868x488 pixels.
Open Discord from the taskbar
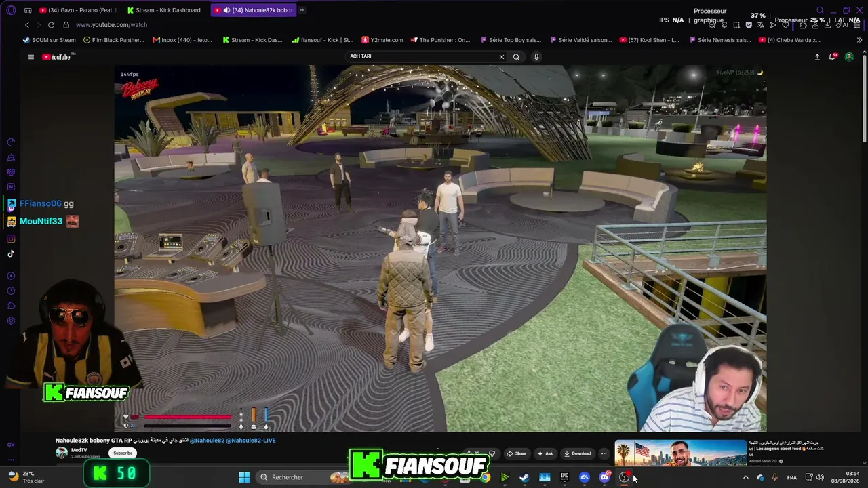click(604, 477)
